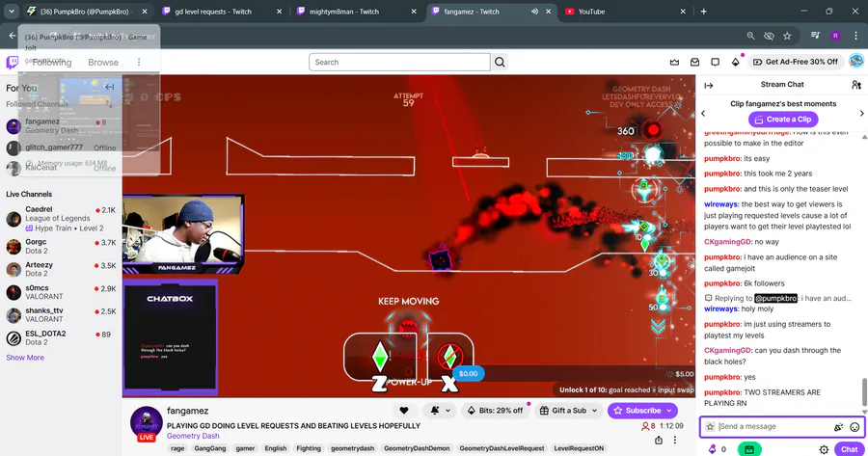Open the whispers speech bubble icon

(x=716, y=62)
